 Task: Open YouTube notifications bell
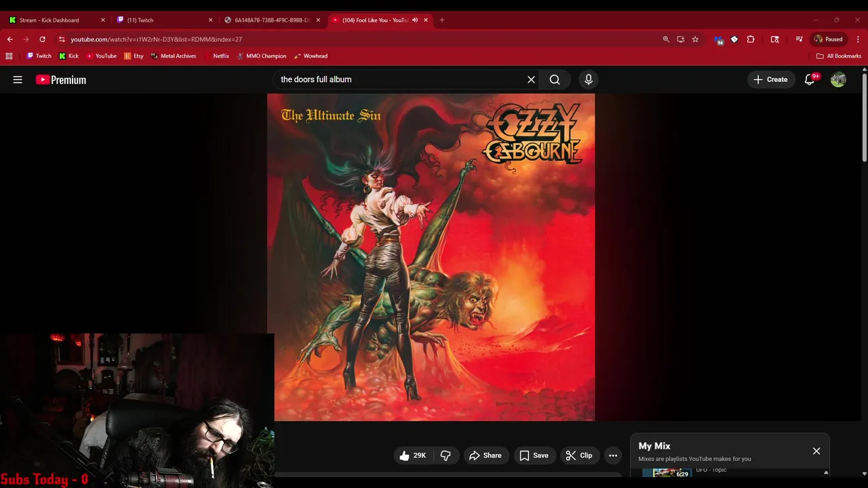(x=810, y=79)
